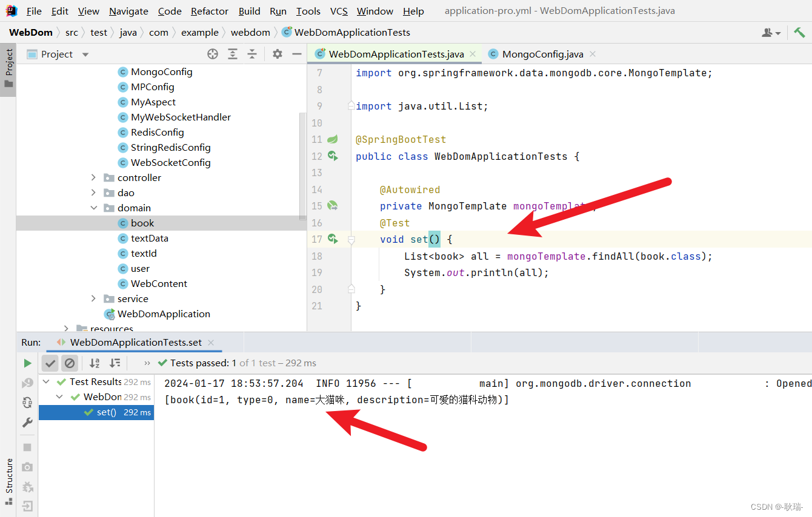Collapse Test Results tree node
812x517 pixels.
pyautogui.click(x=47, y=382)
